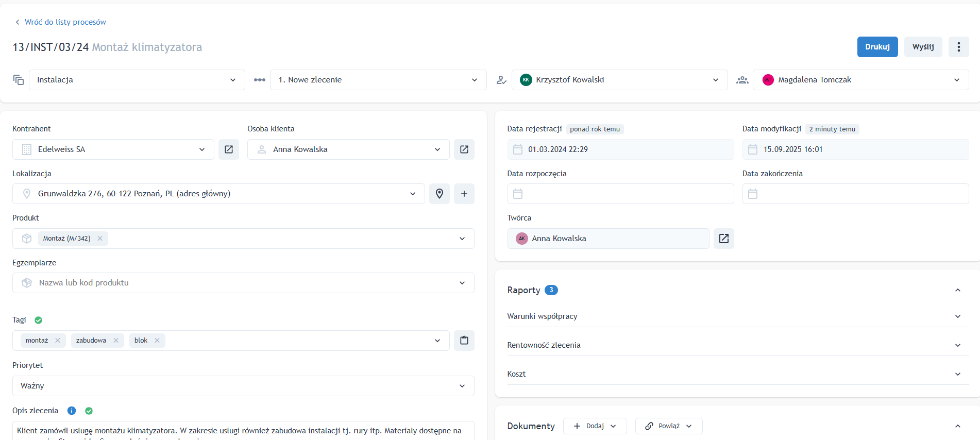This screenshot has width=980, height=440.
Task: Remove the zabudowa tag
Action: (x=116, y=341)
